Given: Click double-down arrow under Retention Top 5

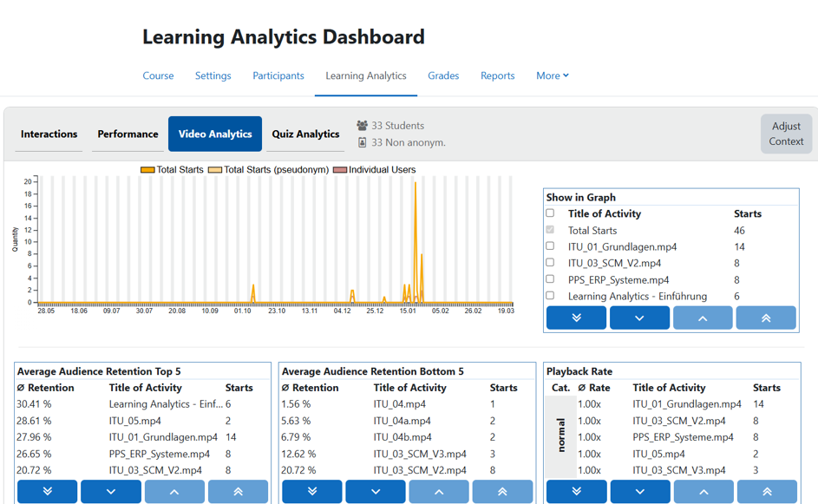Looking at the screenshot, I should tap(48, 492).
